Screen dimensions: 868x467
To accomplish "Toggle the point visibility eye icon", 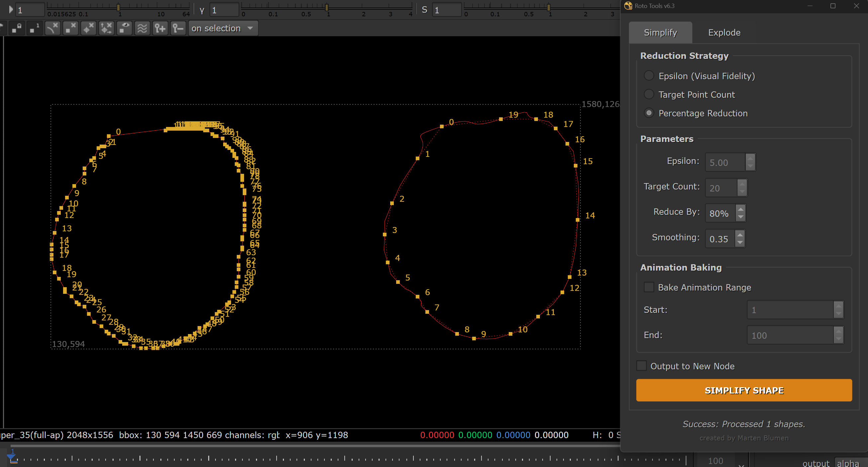I will coord(124,28).
